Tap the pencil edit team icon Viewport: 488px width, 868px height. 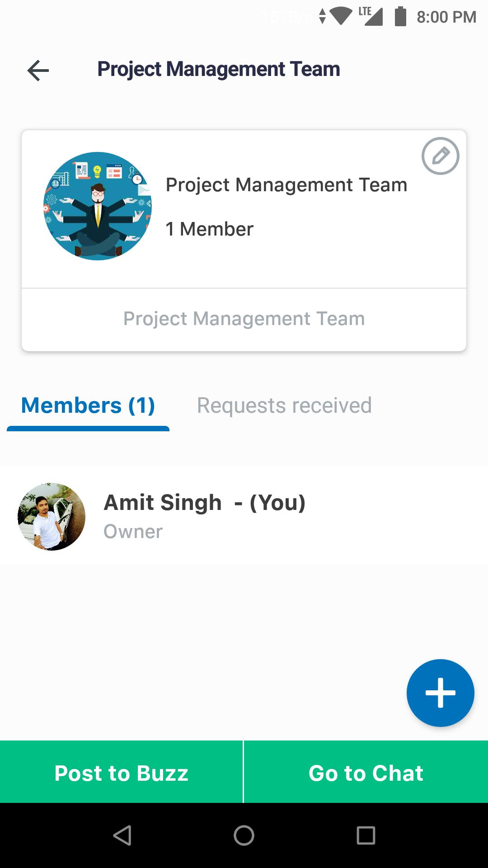tap(440, 156)
